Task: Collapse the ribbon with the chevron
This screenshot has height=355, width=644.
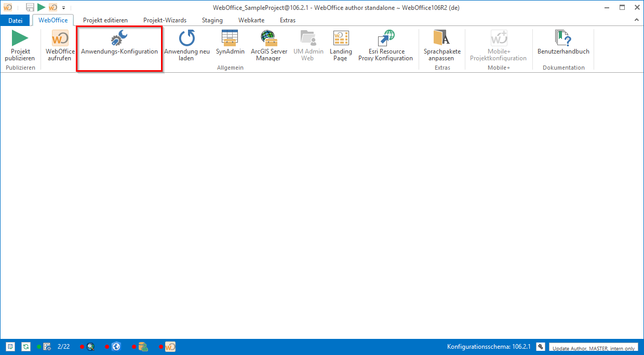Action: (x=637, y=20)
